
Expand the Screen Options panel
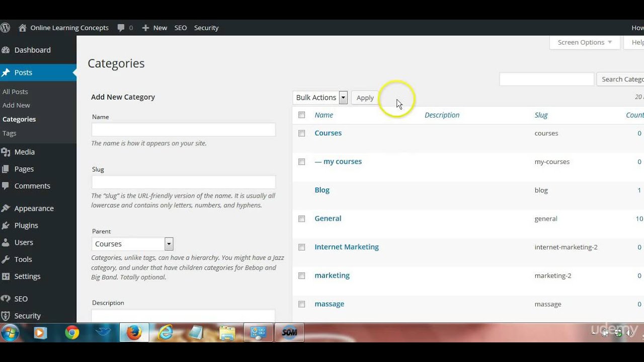tap(585, 42)
